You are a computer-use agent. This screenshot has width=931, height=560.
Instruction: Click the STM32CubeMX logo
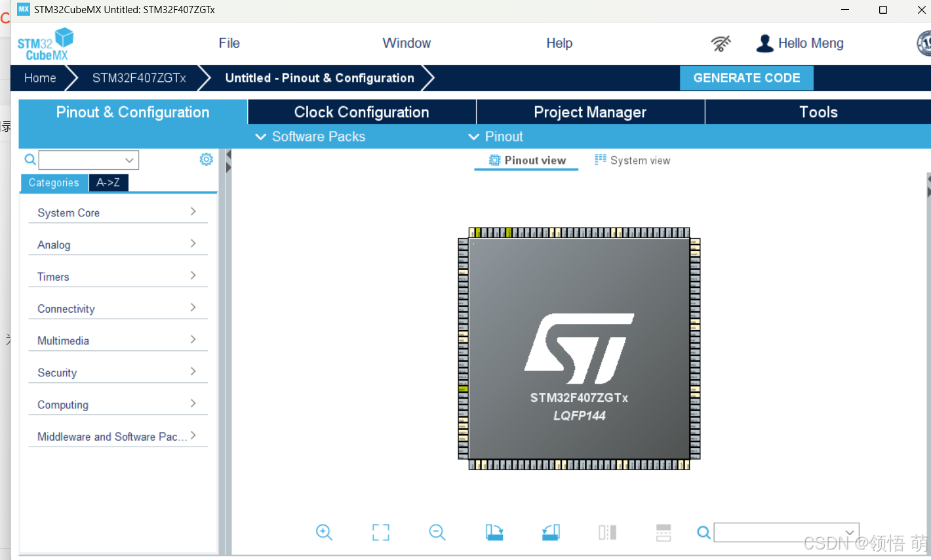pos(45,43)
